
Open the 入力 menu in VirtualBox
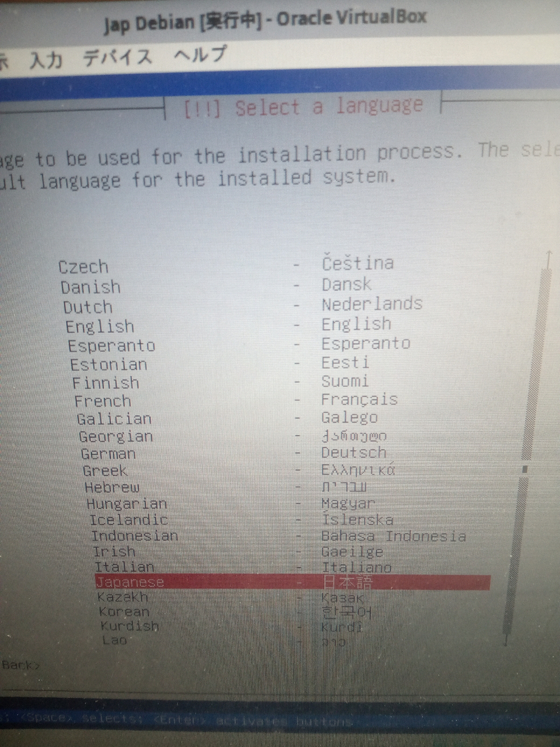click(45, 60)
